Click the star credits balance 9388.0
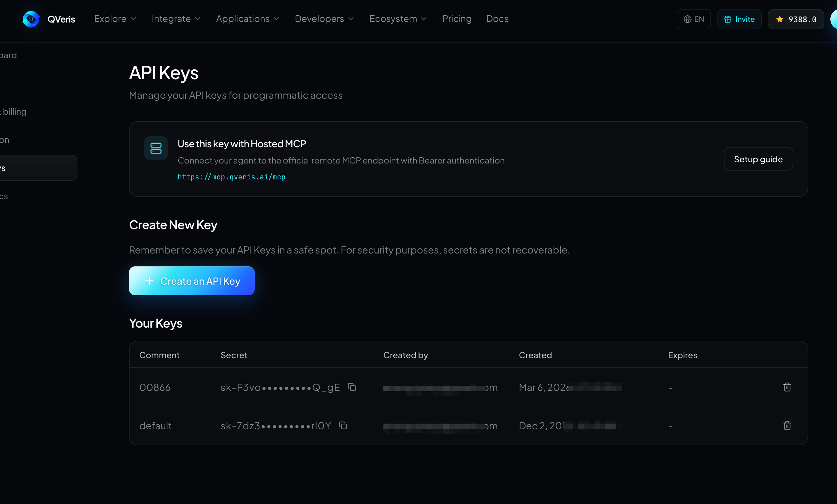 pos(796,19)
